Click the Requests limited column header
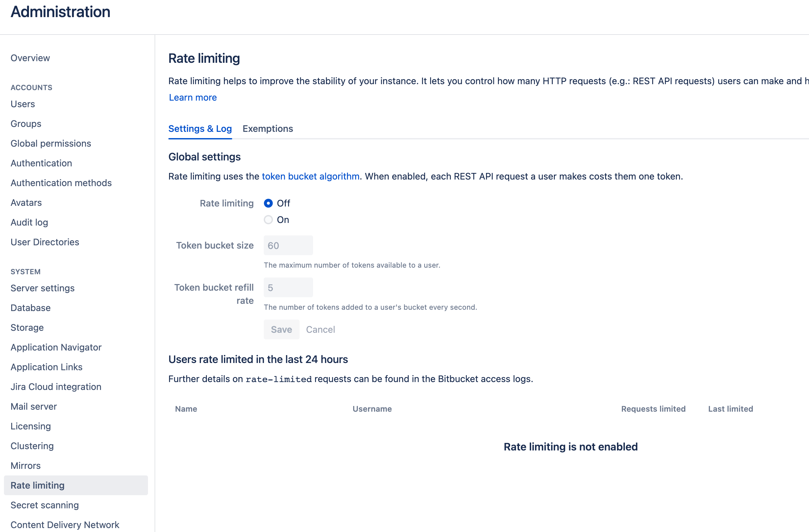Viewport: 809px width, 532px height. coord(653,409)
